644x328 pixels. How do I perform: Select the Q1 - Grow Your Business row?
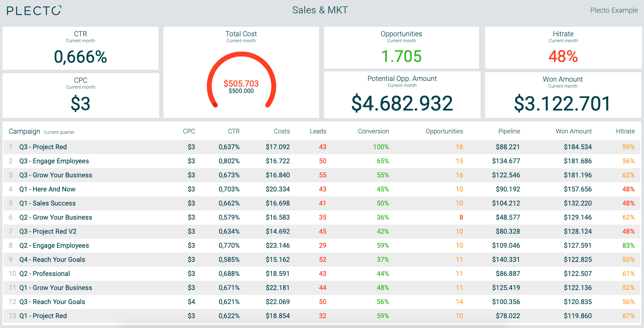click(322, 288)
